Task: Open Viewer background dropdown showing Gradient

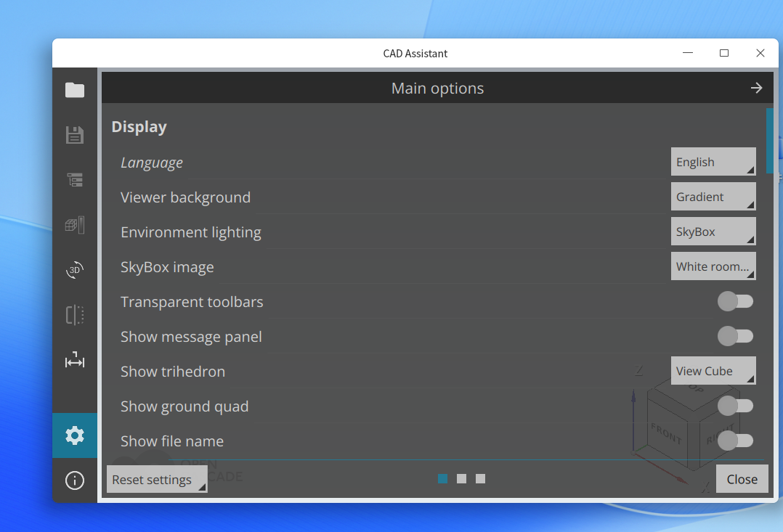Action: 713,197
